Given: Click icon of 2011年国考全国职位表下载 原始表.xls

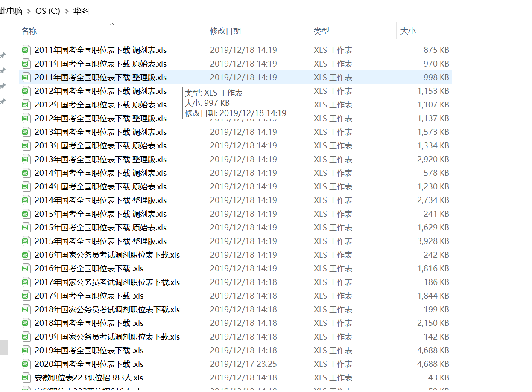Looking at the screenshot, I should [x=26, y=64].
